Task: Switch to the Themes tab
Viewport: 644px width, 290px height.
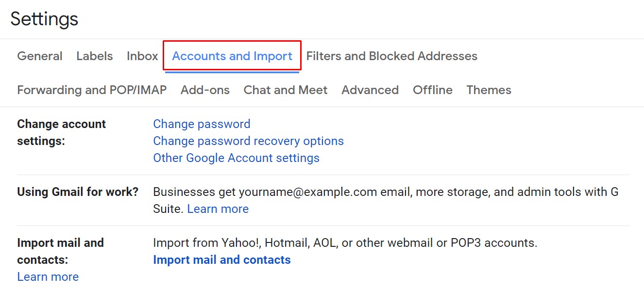Action: pyautogui.click(x=489, y=90)
